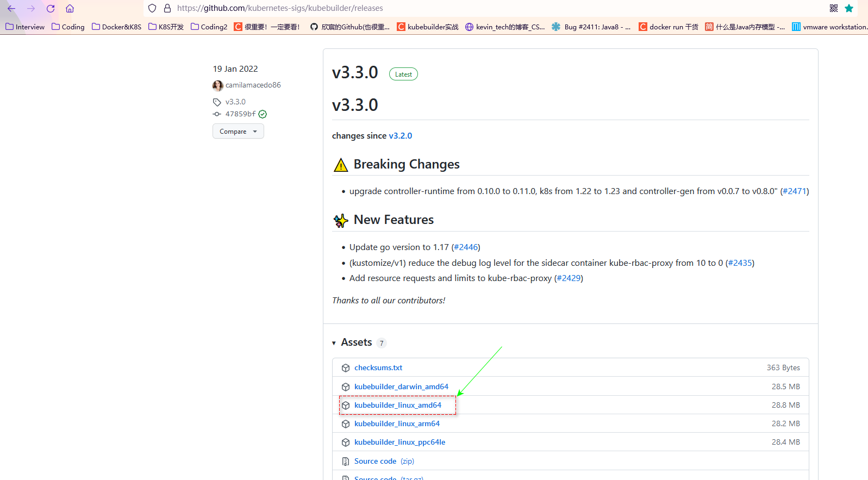Viewport: 868px width, 480px height.
Task: Open the 什么是Java内存模型 bookmark
Action: point(745,27)
